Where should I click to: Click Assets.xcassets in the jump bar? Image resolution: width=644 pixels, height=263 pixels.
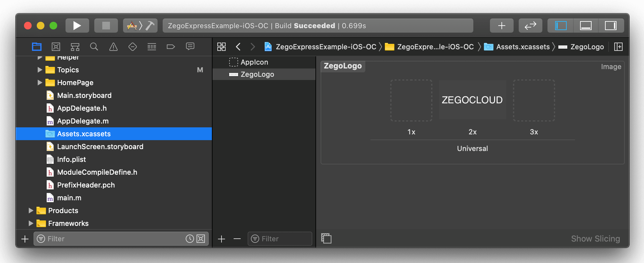pyautogui.click(x=523, y=47)
